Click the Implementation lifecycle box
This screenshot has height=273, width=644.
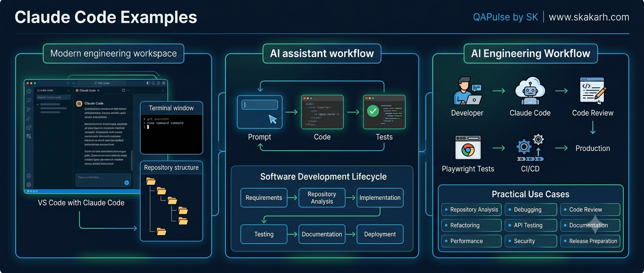pos(380,198)
